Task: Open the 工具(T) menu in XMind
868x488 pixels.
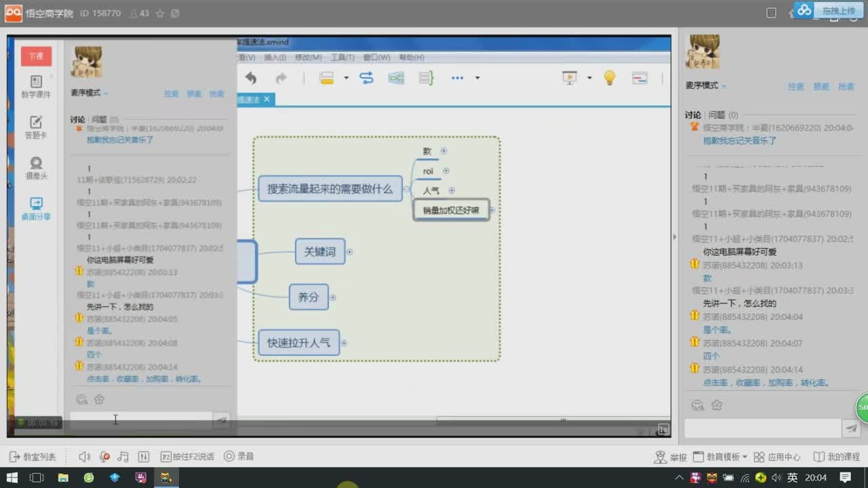Action: click(x=342, y=58)
